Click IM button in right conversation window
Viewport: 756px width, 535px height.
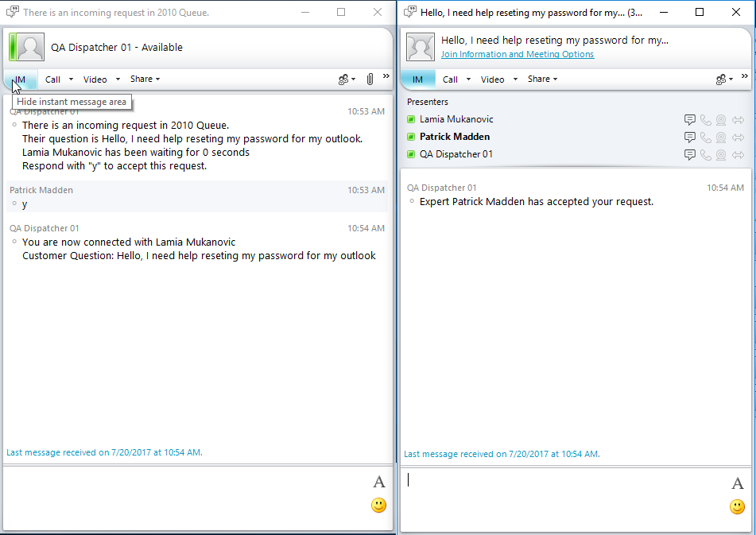(417, 79)
